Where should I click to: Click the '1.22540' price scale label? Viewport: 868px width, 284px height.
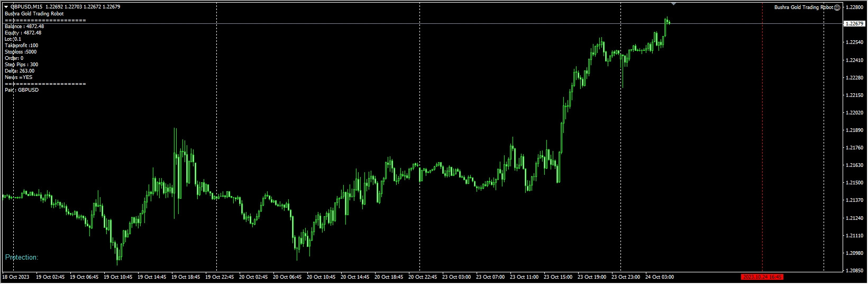[854, 42]
